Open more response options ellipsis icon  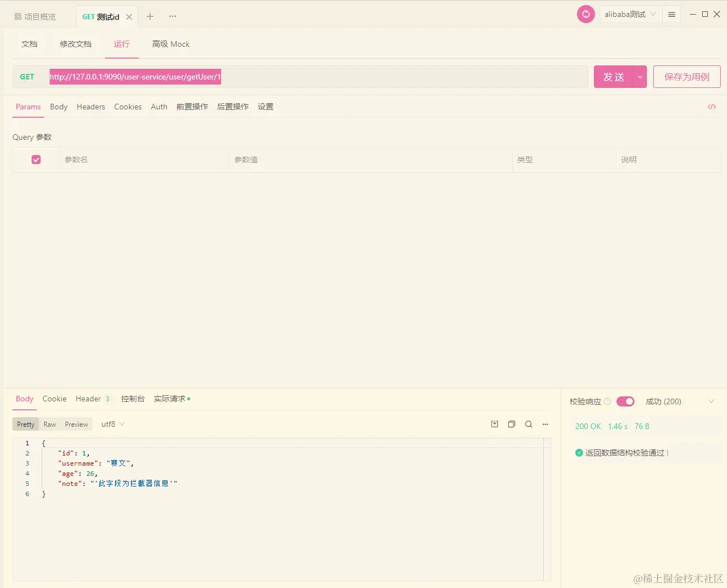point(545,424)
